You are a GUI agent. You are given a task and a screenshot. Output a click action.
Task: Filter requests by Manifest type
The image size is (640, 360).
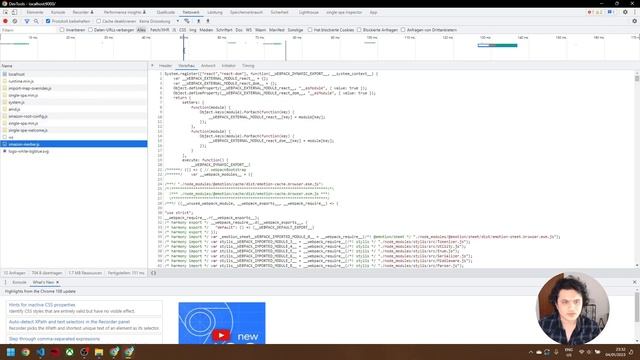276,30
